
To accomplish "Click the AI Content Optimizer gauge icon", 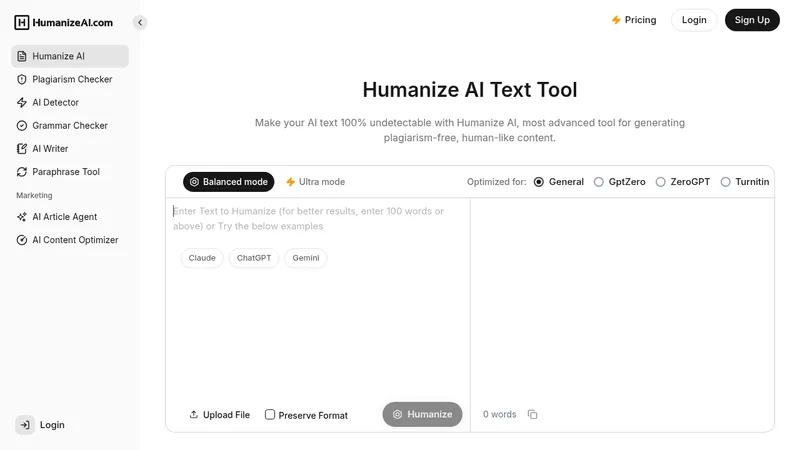I will 21,240.
